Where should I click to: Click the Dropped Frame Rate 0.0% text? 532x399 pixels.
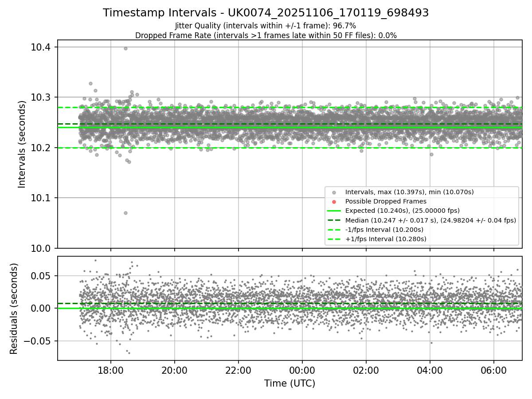tap(266, 35)
